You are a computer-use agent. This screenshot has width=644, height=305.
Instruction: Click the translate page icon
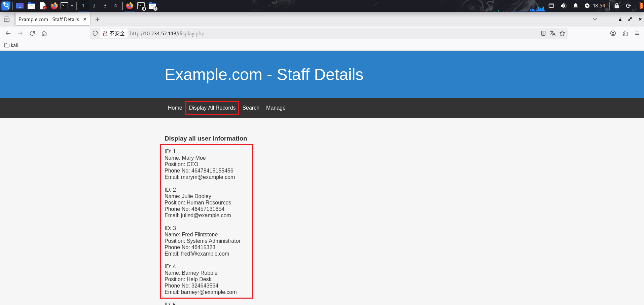point(552,33)
